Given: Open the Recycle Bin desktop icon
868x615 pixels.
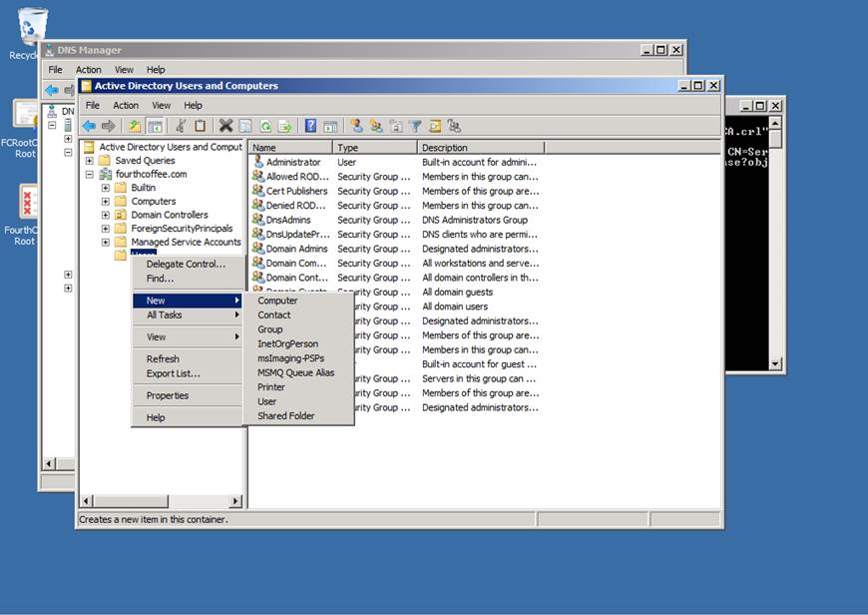Looking at the screenshot, I should click(31, 27).
